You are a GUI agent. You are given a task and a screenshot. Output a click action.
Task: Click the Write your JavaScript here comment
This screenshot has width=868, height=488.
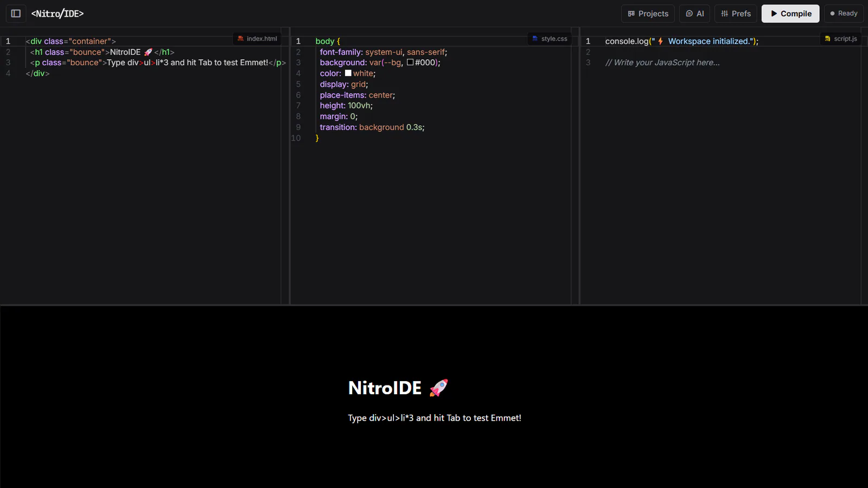pos(662,63)
